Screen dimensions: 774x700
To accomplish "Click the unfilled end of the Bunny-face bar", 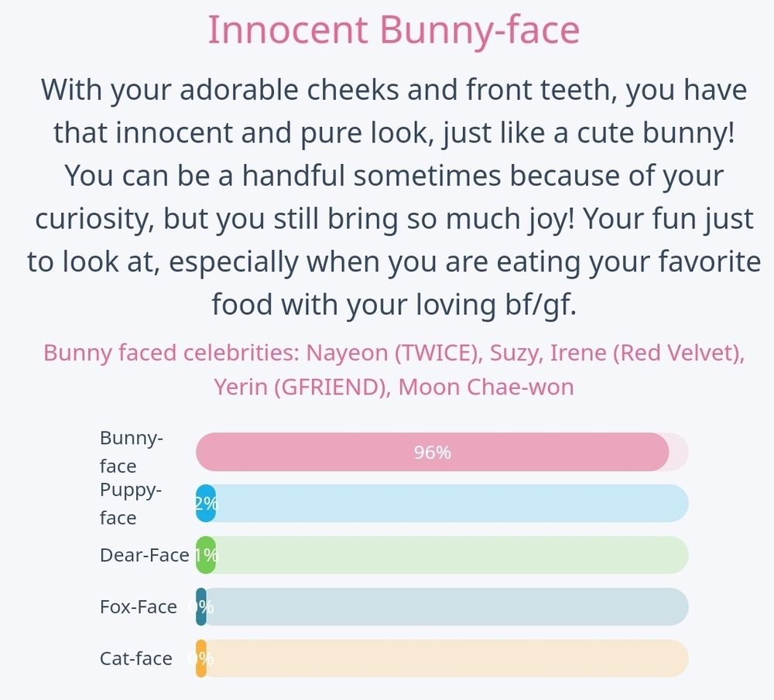I will [679, 452].
